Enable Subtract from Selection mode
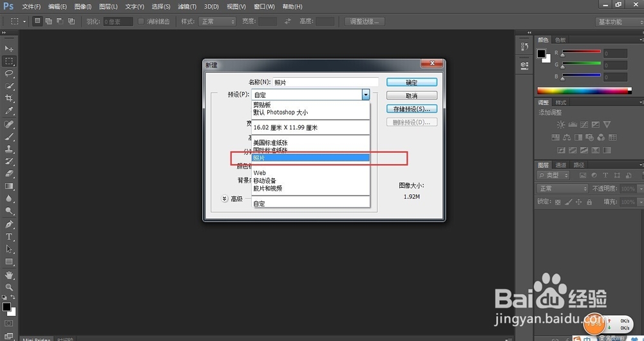The height and width of the screenshot is (341, 644). point(60,21)
